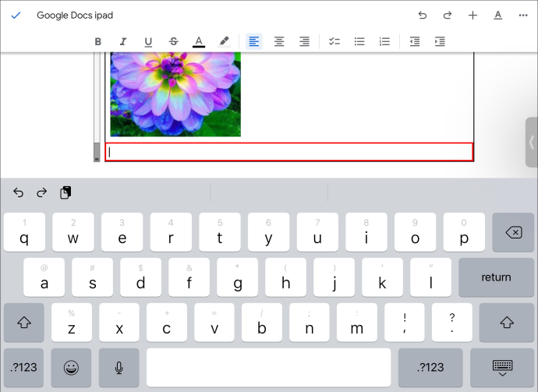Expand the side panel chevron on right edge

[532, 142]
